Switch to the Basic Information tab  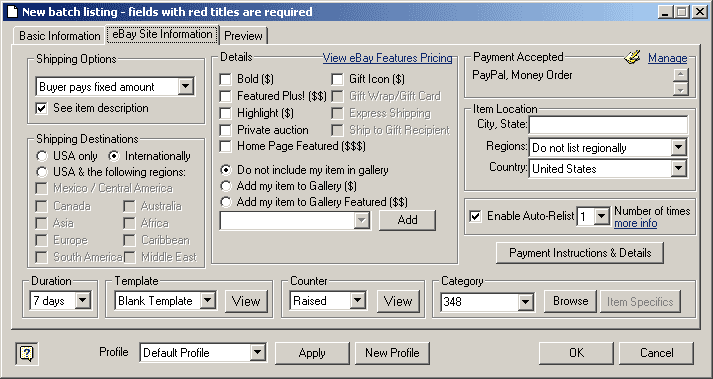tap(60, 36)
